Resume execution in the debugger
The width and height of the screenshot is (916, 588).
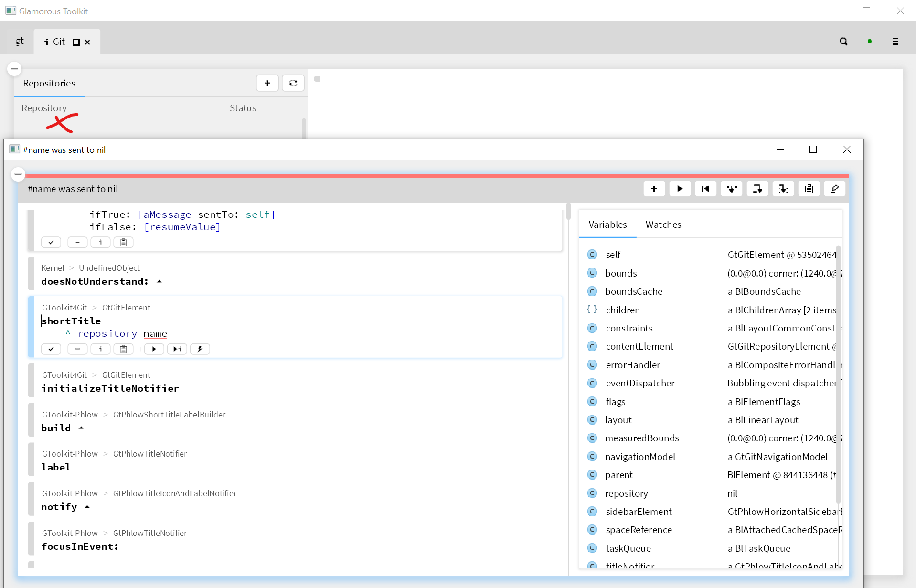coord(680,189)
